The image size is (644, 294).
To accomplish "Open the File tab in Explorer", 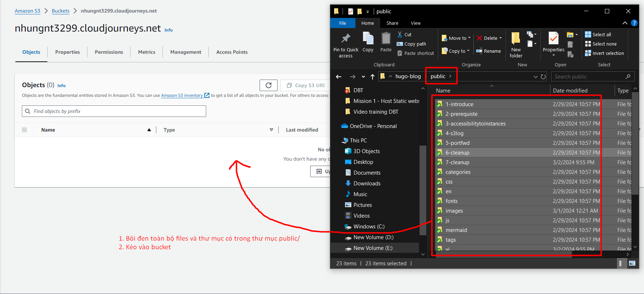I will tap(342, 23).
